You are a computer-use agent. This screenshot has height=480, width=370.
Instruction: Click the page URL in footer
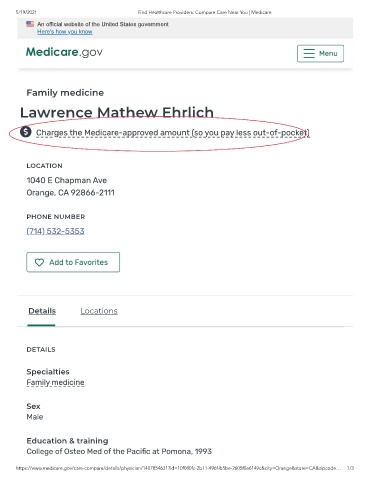point(178,468)
